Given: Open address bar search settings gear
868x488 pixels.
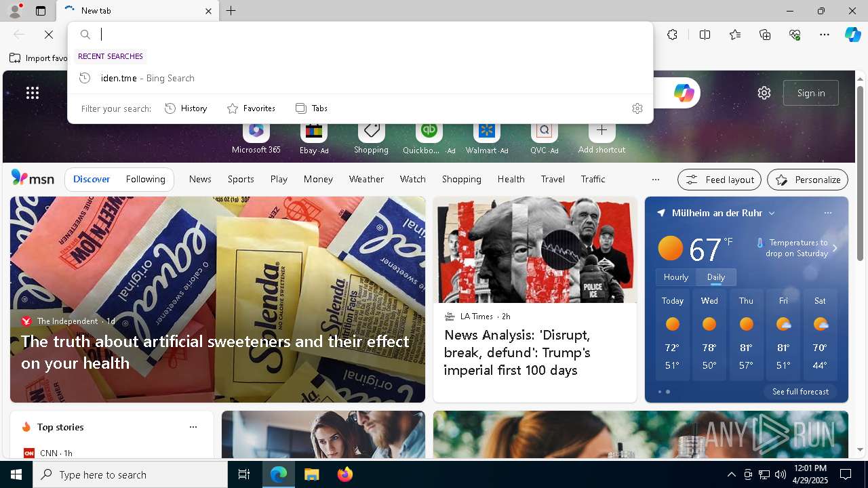Looking at the screenshot, I should (x=637, y=108).
